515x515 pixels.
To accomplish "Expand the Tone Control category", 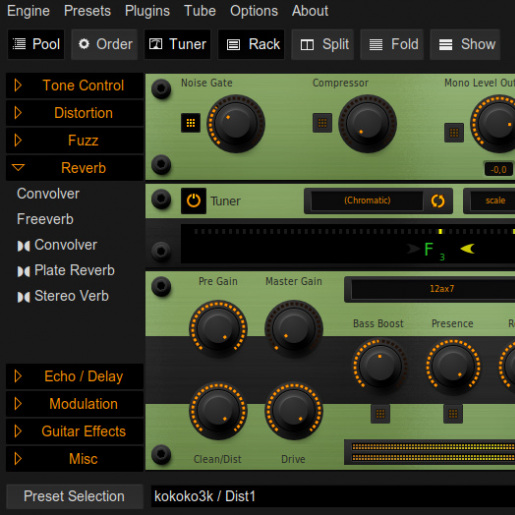I will 75,85.
